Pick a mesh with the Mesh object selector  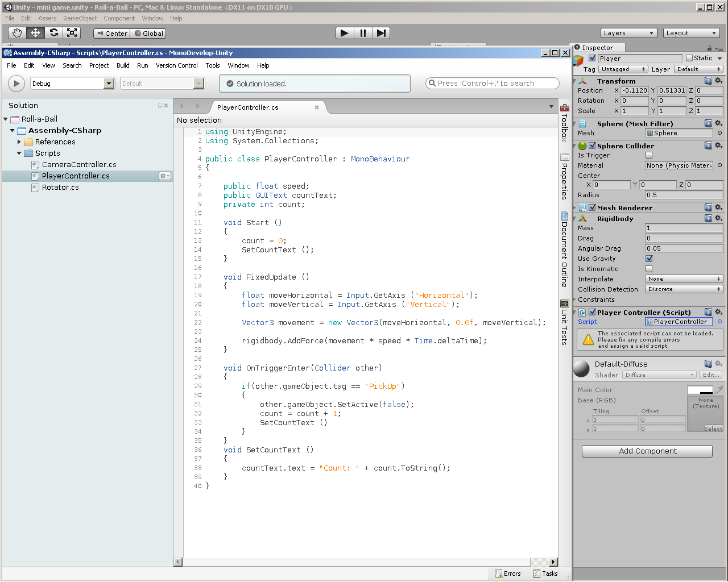click(x=719, y=133)
